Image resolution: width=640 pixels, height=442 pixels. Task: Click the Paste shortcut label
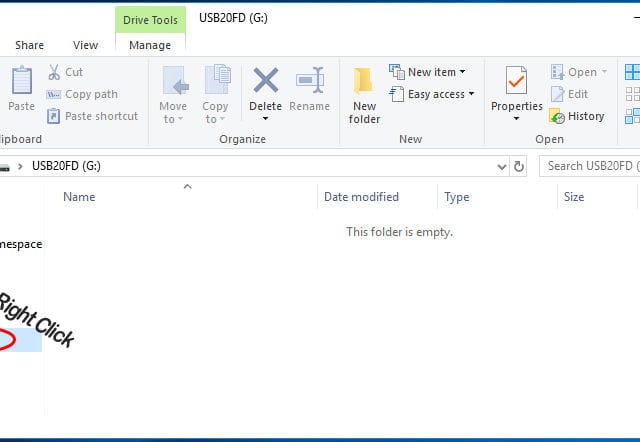pyautogui.click(x=102, y=116)
